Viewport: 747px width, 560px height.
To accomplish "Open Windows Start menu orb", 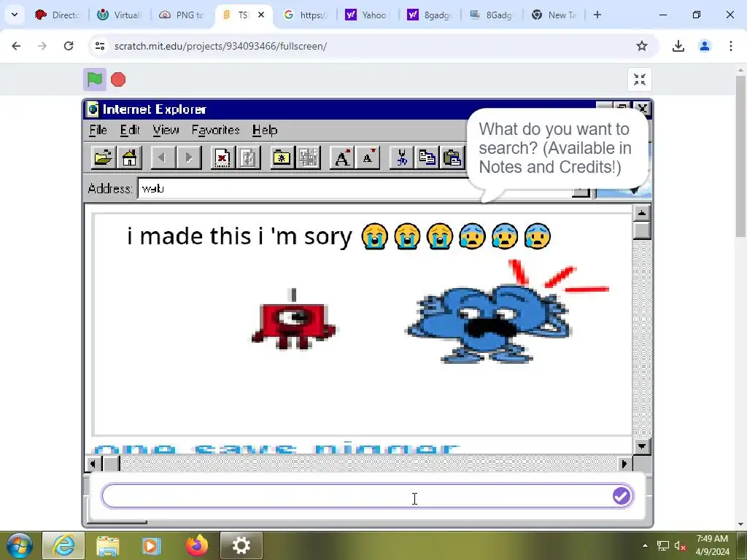I will (19, 545).
